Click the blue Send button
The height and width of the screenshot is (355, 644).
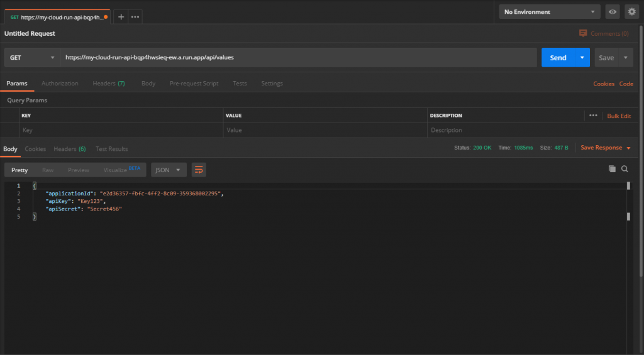tap(558, 57)
